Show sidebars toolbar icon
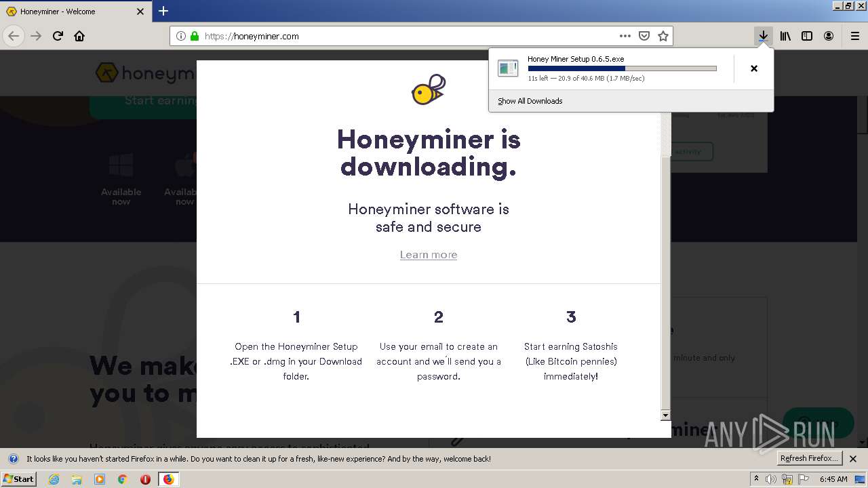The image size is (868, 488). point(807,36)
